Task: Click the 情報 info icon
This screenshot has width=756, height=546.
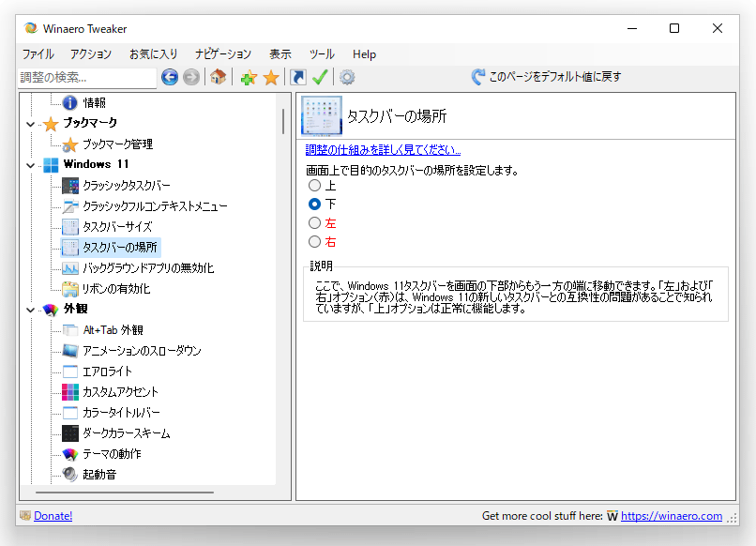Action: tap(70, 103)
